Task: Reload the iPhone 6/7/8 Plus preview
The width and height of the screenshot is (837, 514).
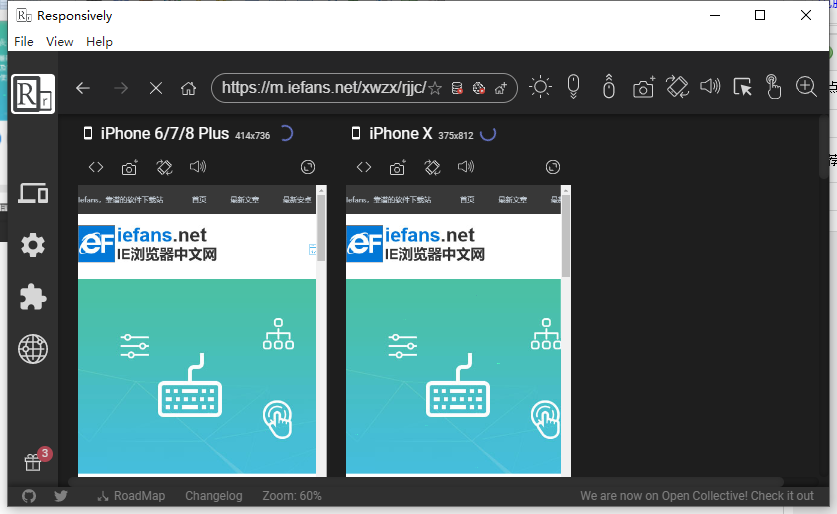Action: coord(308,167)
